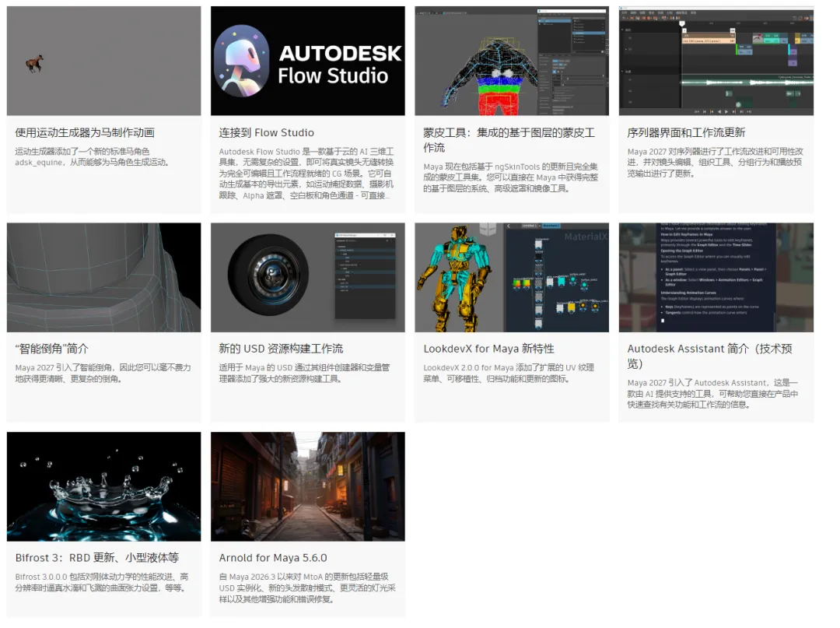Click the description mentioning MtoA updates
The width and height of the screenshot is (840, 628).
(x=307, y=588)
